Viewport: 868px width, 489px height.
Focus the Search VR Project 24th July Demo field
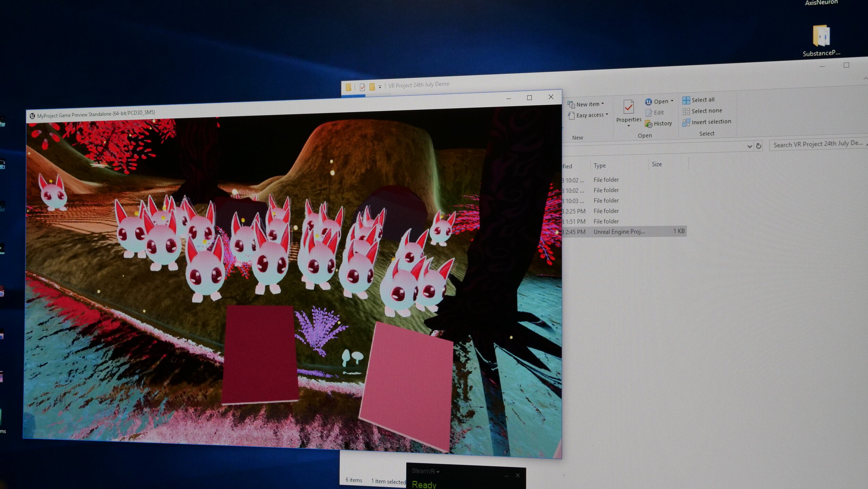[818, 144]
